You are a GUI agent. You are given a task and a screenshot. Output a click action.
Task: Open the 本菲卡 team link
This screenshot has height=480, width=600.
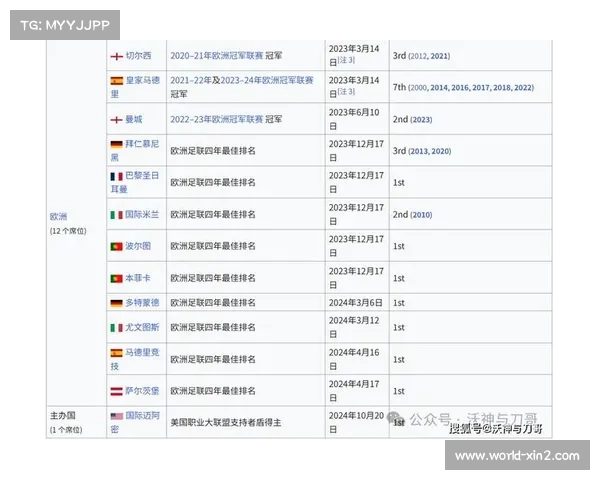tap(138, 278)
